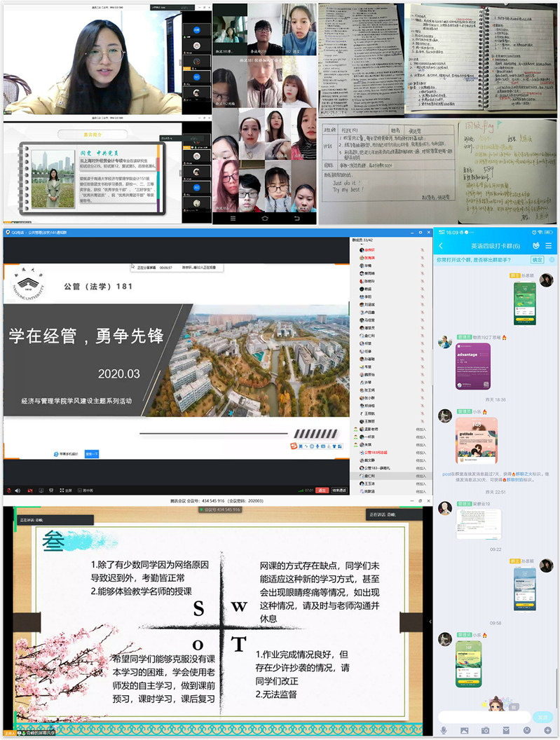This screenshot has width=560, height=740.
Task: Tap the camera icon in the chat toolbar
Action: click(x=485, y=730)
